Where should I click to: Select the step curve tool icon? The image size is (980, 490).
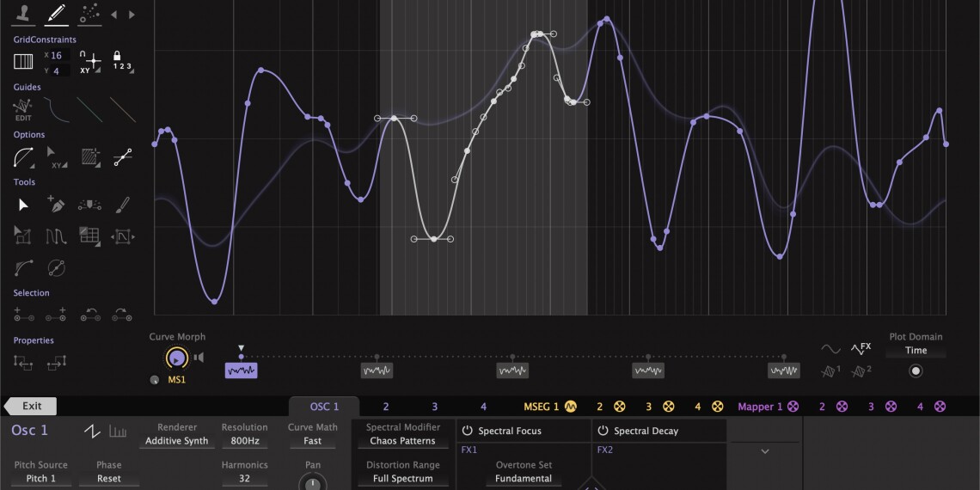(x=56, y=236)
